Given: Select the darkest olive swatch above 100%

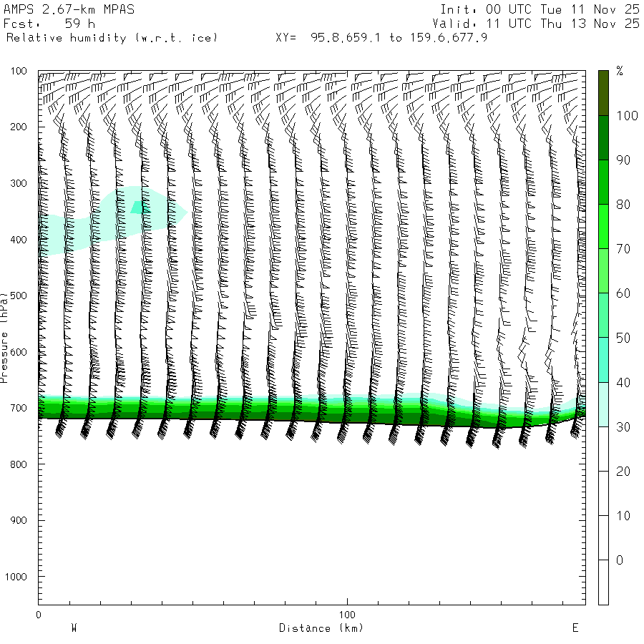Looking at the screenshot, I should pyautogui.click(x=603, y=93).
